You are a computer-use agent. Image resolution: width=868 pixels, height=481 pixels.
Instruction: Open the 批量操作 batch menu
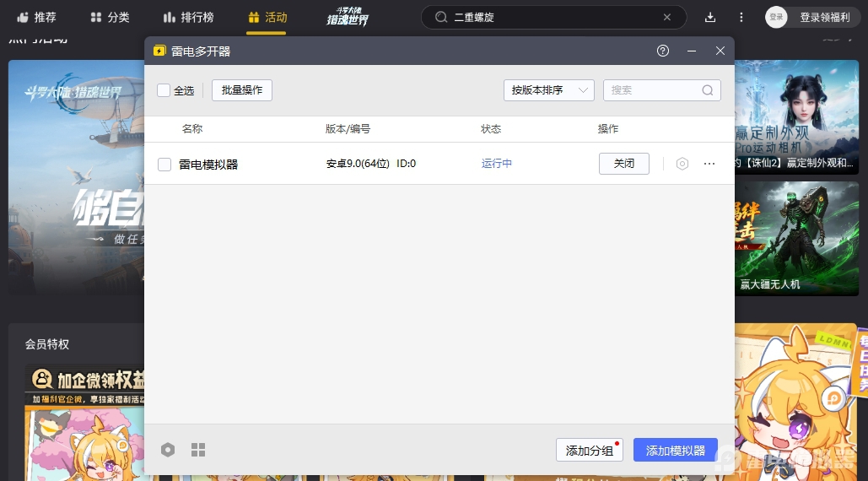[242, 90]
